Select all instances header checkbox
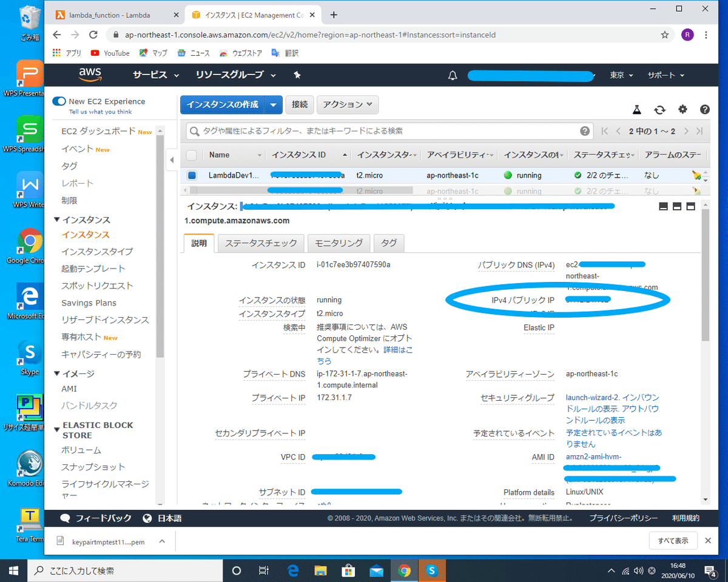 click(191, 155)
